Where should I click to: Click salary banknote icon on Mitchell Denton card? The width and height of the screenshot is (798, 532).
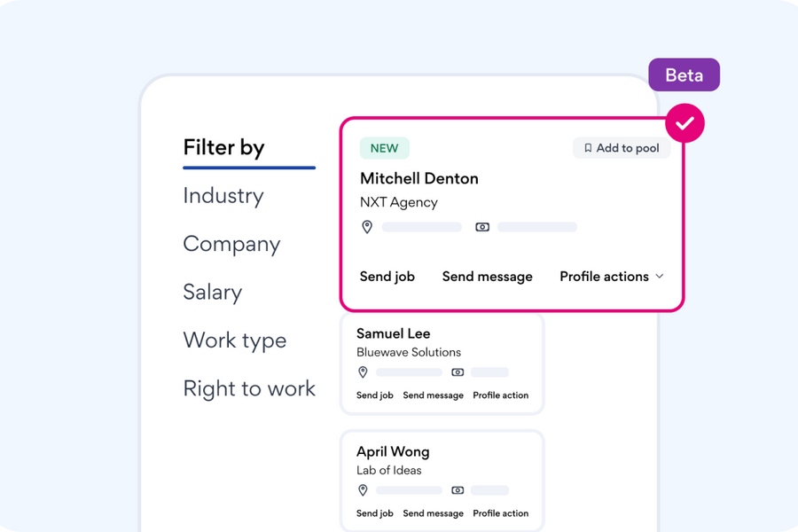click(x=482, y=227)
